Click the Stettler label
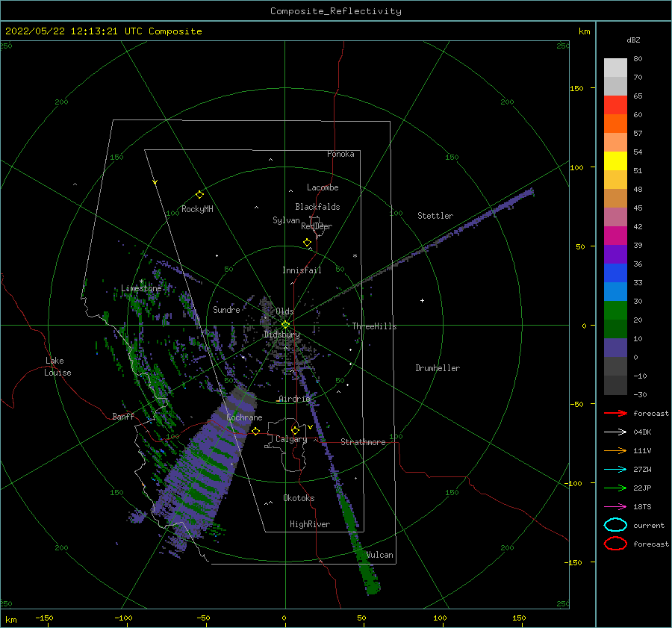This screenshot has width=672, height=628. tap(435, 216)
